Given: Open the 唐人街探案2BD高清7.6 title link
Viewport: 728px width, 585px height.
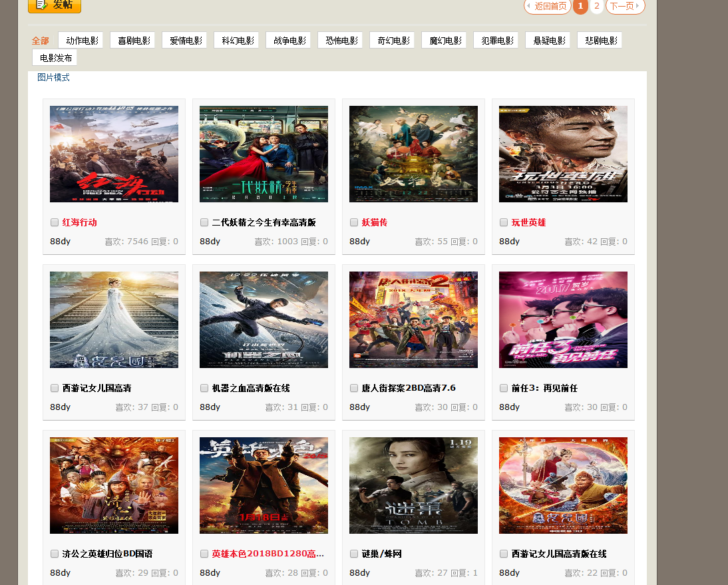Looking at the screenshot, I should pos(409,388).
